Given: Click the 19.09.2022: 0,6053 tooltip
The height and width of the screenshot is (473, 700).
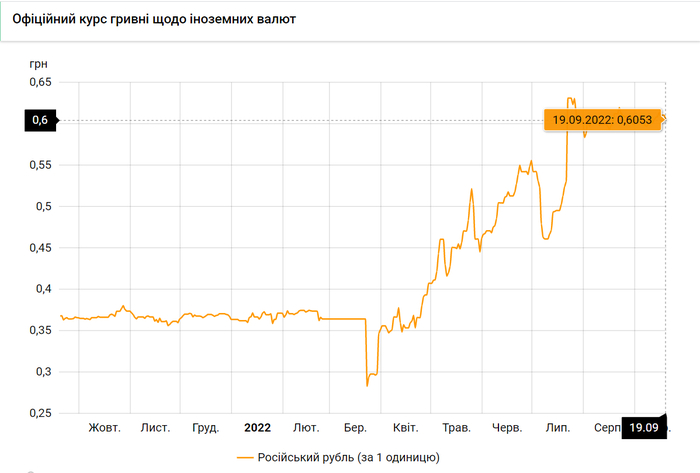Looking at the screenshot, I should click(x=603, y=120).
